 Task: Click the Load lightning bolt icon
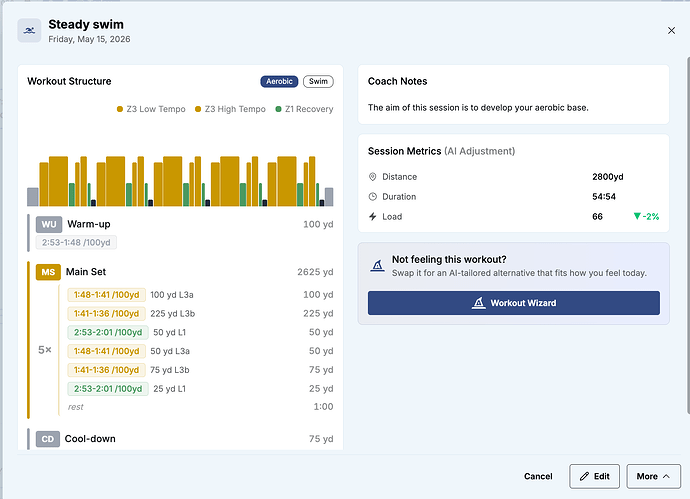(x=373, y=216)
